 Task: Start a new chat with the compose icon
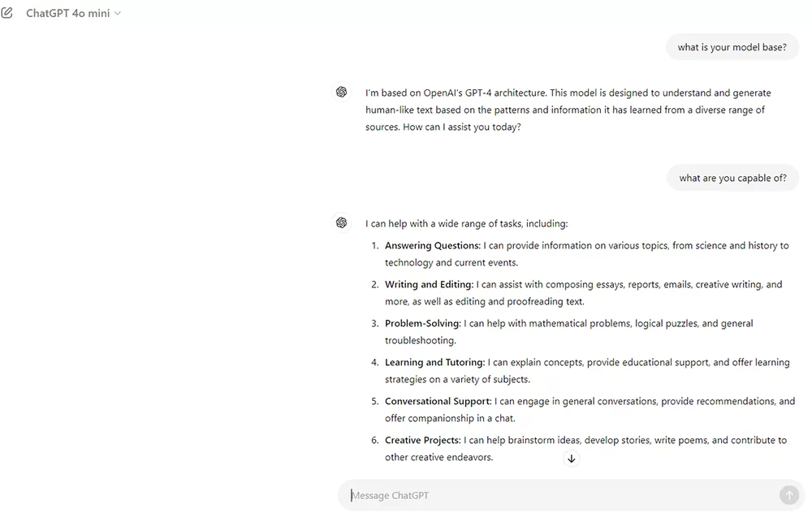click(x=6, y=13)
